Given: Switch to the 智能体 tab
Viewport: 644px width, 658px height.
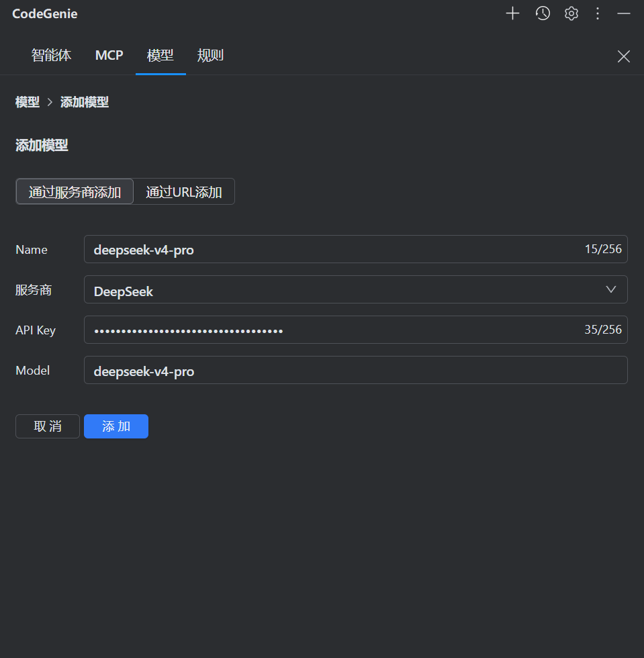Looking at the screenshot, I should click(51, 55).
